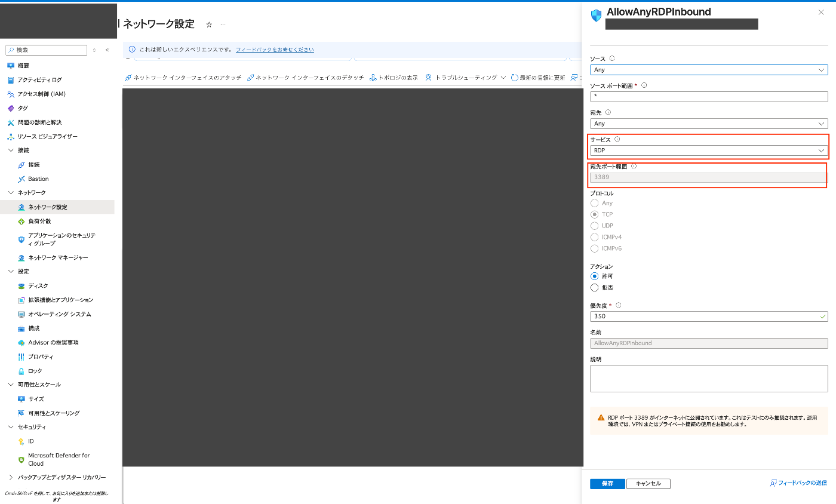Click the アプリケーションのセキュリティ グループ shield icon
Viewport: 836px width, 504px height.
21,239
